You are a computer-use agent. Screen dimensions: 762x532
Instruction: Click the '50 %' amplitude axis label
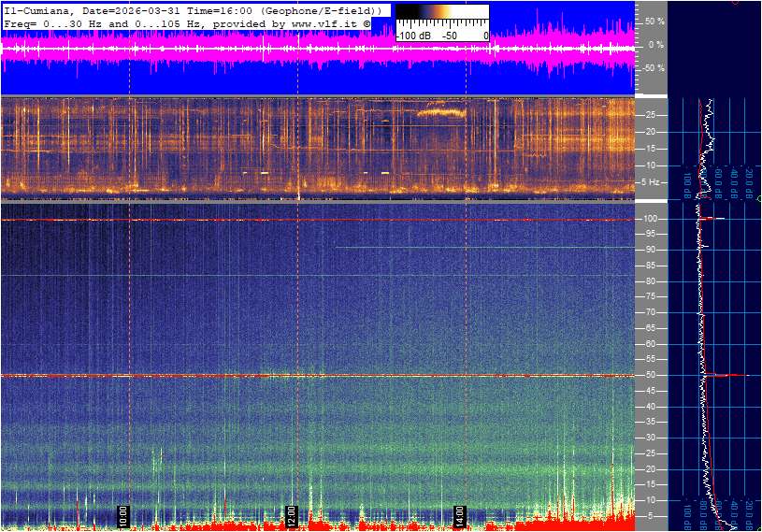point(654,22)
